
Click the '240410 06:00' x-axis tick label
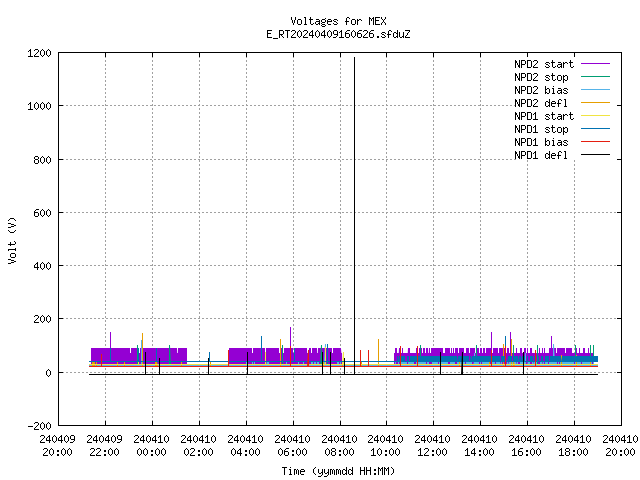click(x=292, y=446)
